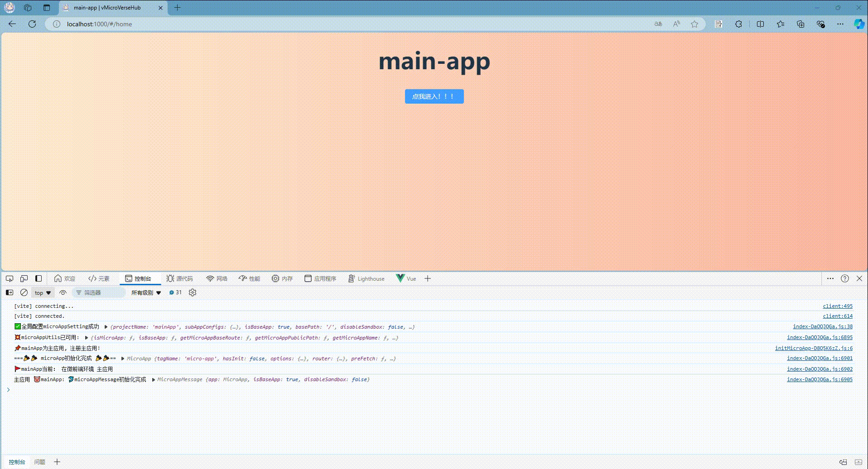
Task: Switch to the 性能 (Performance) tab
Action: [249, 278]
